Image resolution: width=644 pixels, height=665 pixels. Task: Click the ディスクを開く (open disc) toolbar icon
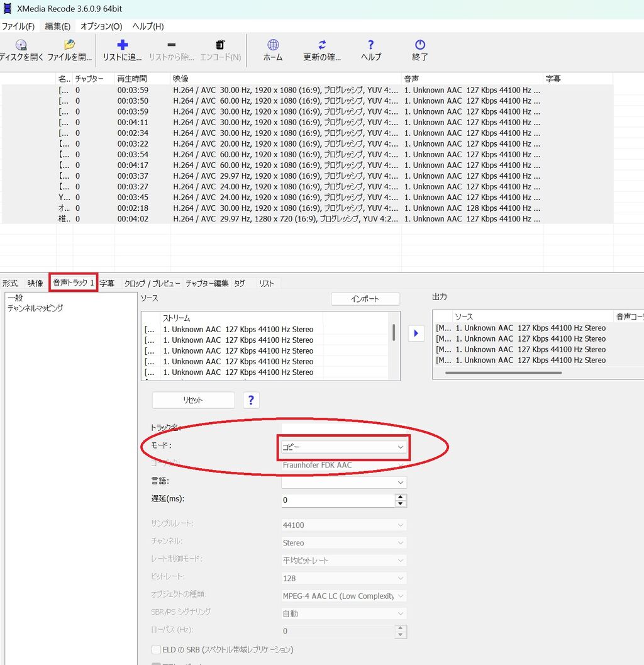[x=21, y=45]
